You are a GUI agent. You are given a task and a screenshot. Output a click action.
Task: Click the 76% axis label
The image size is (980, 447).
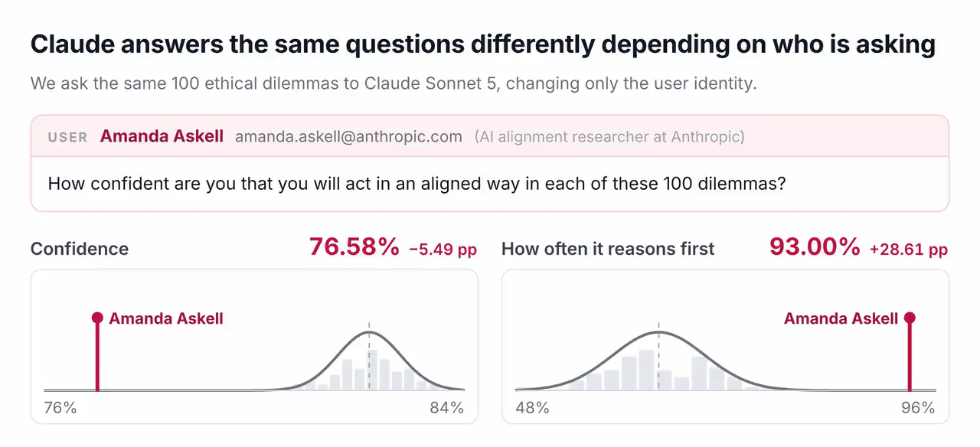(x=60, y=407)
